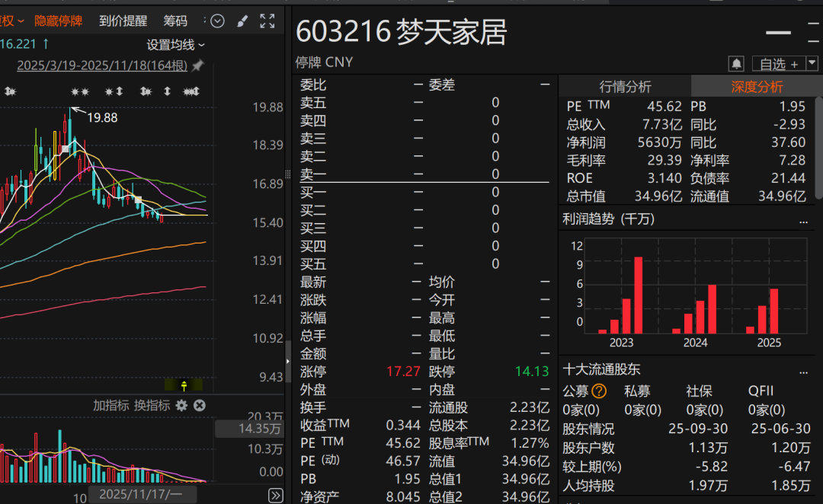The height and width of the screenshot is (504, 823).
Task: Click the 25-09-30 shareholder date column
Action: [697, 429]
